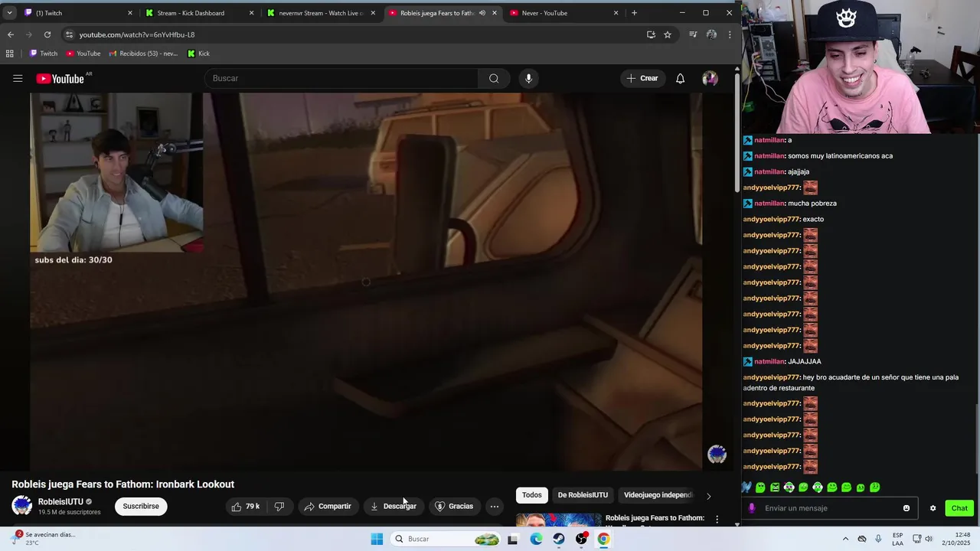This screenshot has height=551, width=980.
Task: Click the Gracias button
Action: tap(455, 506)
